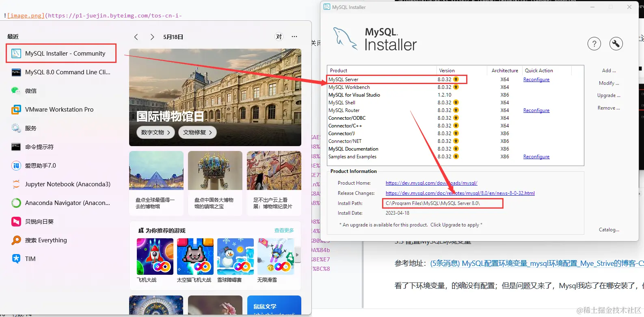Screen dimensions: 644x317
Task: Open 盘点全球最值得一去的博物馆 card
Action: 156,183
